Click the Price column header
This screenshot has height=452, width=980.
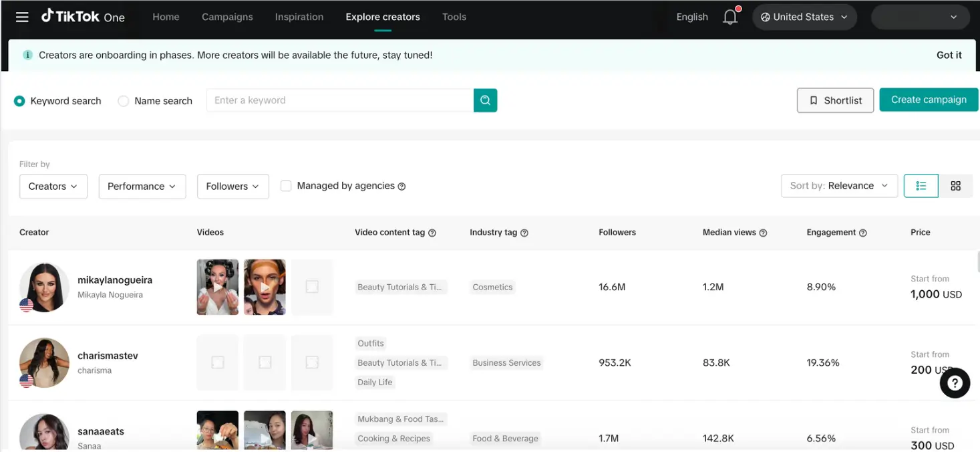(921, 233)
